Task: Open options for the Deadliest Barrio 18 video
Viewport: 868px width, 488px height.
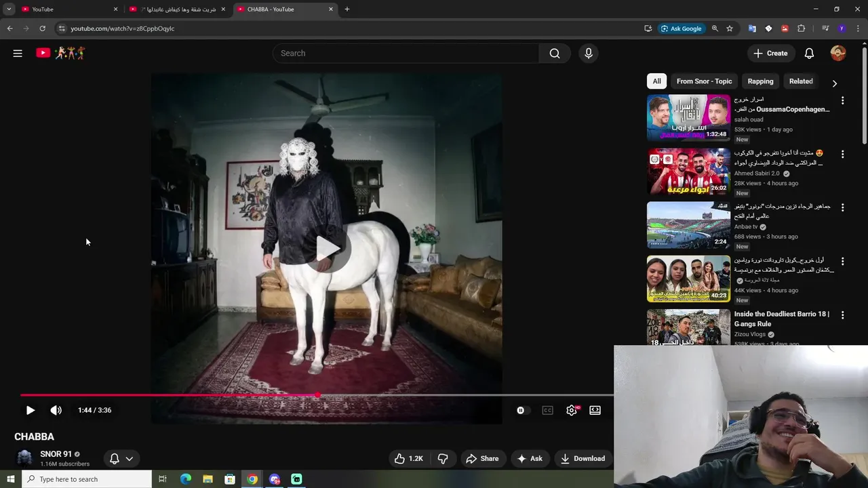Action: [842, 315]
